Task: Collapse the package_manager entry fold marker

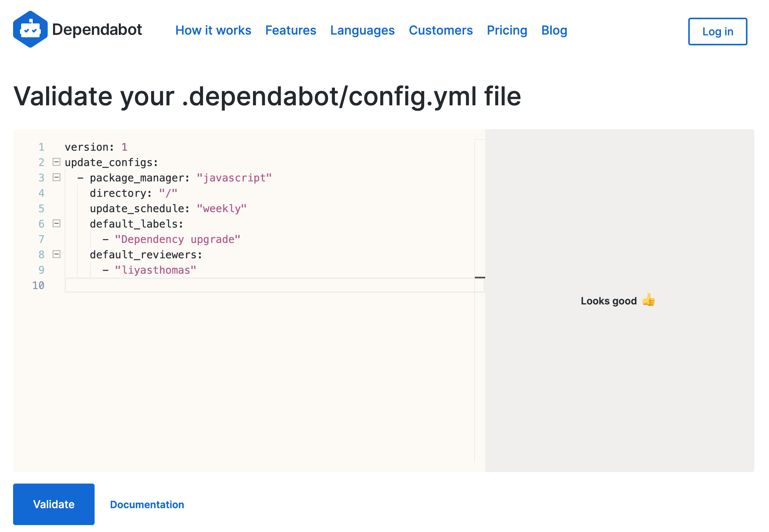Action: pyautogui.click(x=56, y=177)
